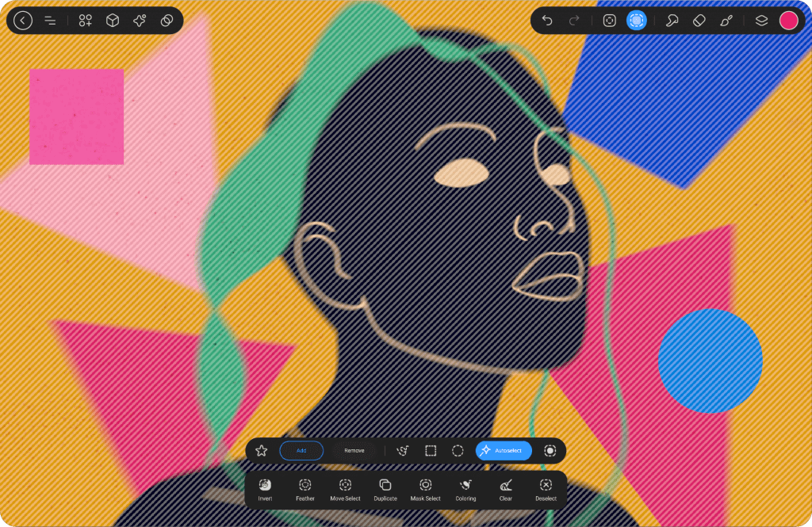Select the Eraser tool

pyautogui.click(x=699, y=21)
